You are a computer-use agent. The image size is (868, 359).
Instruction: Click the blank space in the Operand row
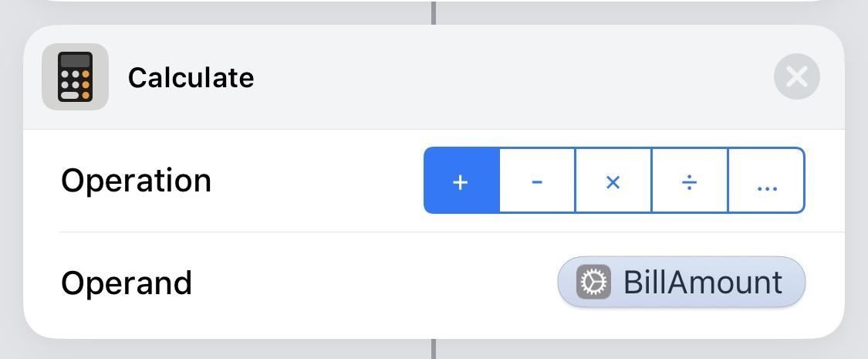[370, 283]
